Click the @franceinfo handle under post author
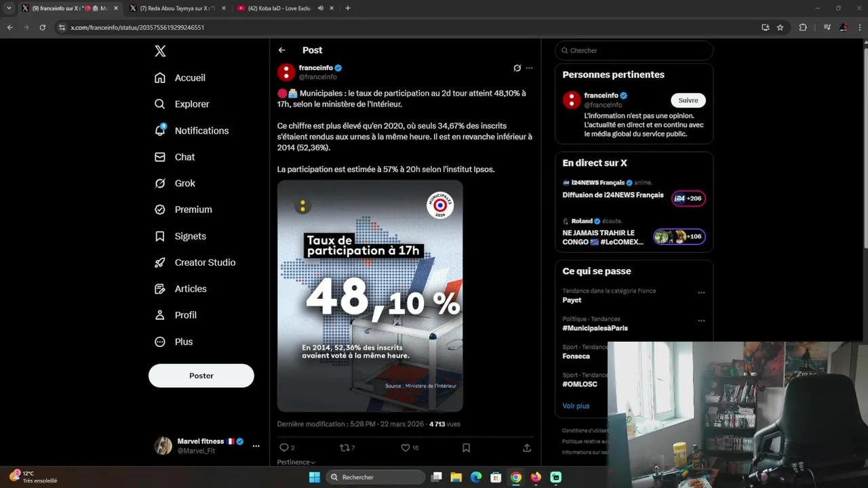This screenshot has width=868, height=488. tap(318, 77)
